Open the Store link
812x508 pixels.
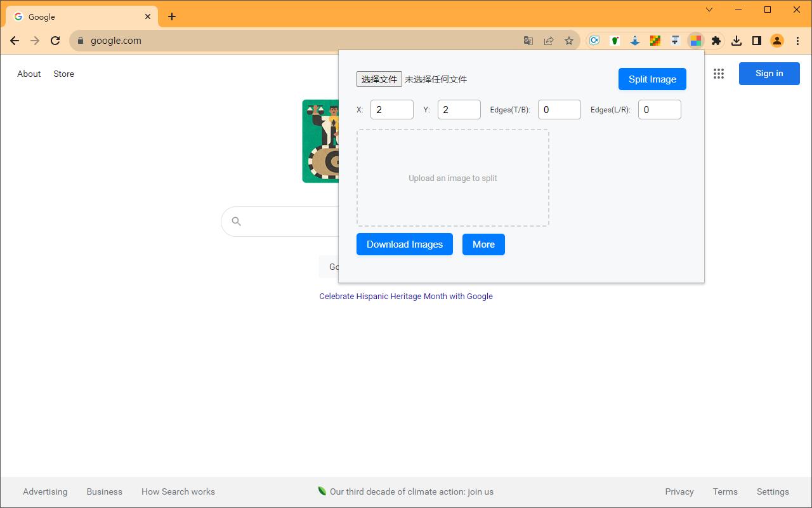(x=63, y=74)
